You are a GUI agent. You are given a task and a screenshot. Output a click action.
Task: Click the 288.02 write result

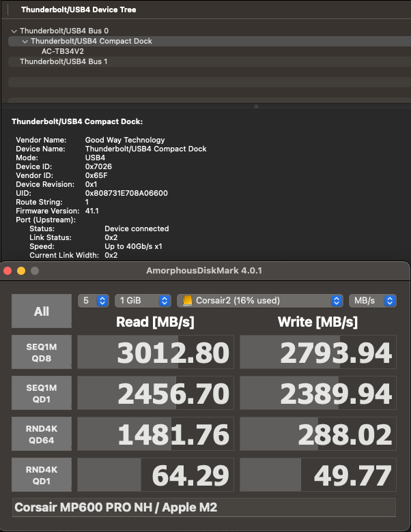point(318,434)
